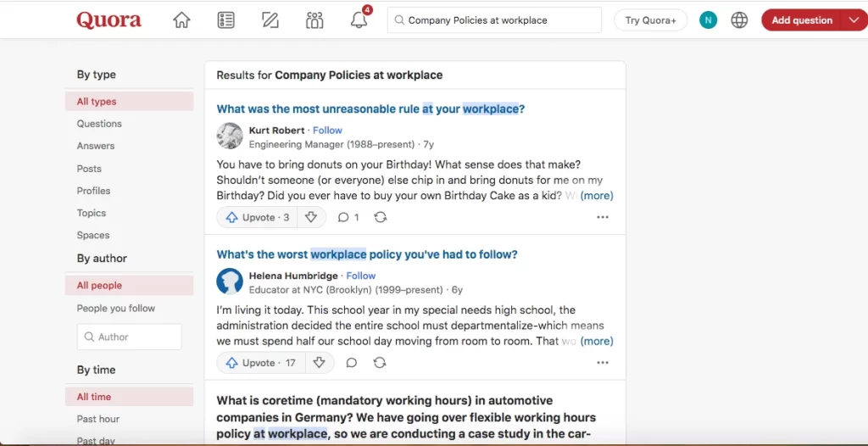Open Quora home via house icon
This screenshot has width=868, height=446.
click(x=181, y=20)
